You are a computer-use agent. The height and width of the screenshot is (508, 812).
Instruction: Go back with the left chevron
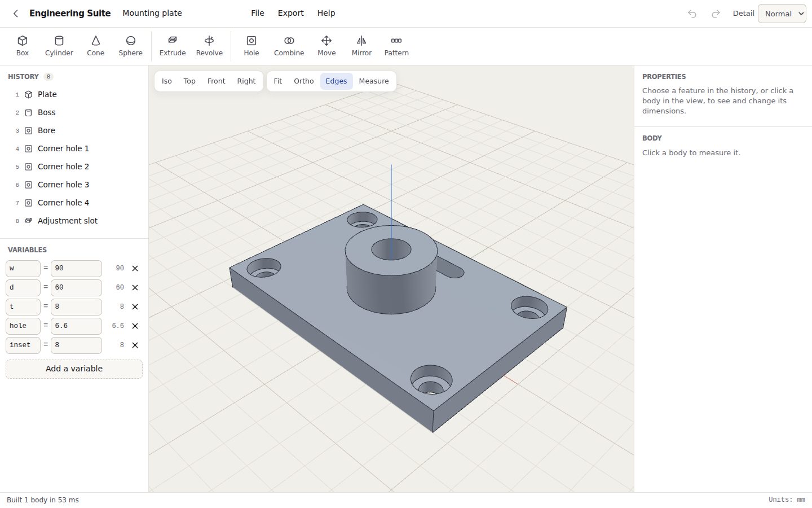(x=16, y=14)
